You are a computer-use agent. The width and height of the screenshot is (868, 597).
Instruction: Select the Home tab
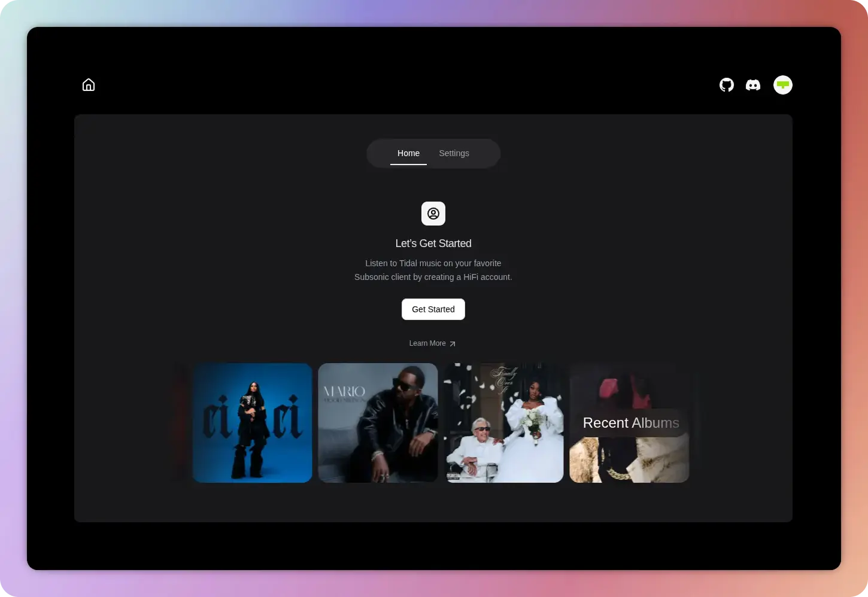click(408, 153)
